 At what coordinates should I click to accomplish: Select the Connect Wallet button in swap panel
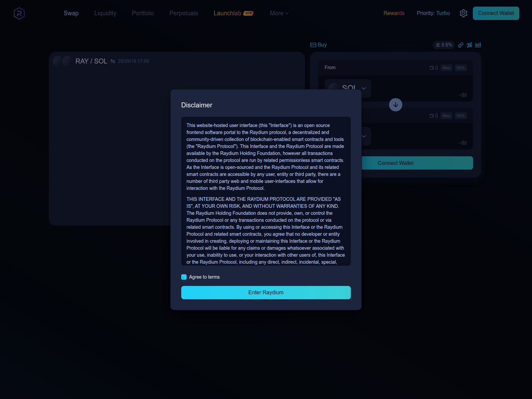click(x=417, y=163)
